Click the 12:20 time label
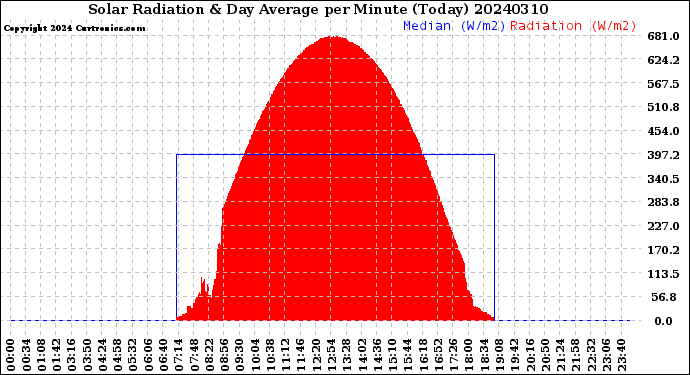690x375 pixels. click(x=316, y=355)
